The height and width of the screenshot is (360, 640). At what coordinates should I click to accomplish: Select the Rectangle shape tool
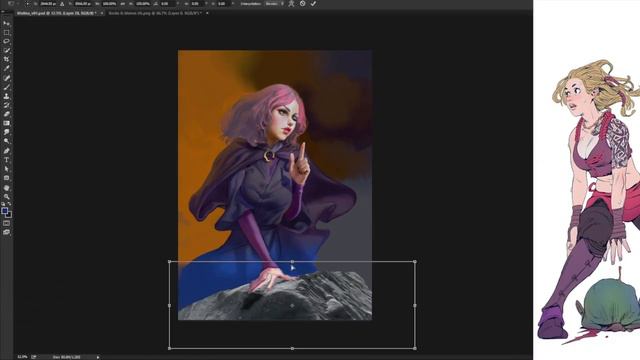[x=7, y=178]
